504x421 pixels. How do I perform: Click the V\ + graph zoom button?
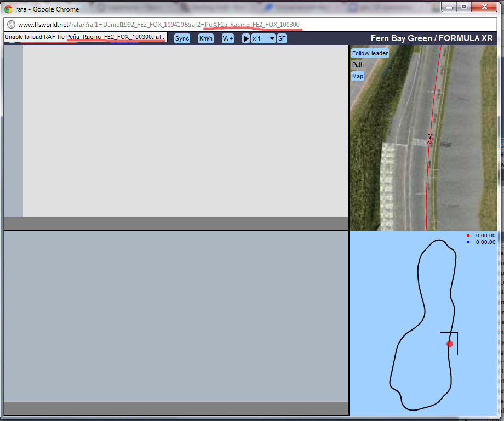[228, 38]
